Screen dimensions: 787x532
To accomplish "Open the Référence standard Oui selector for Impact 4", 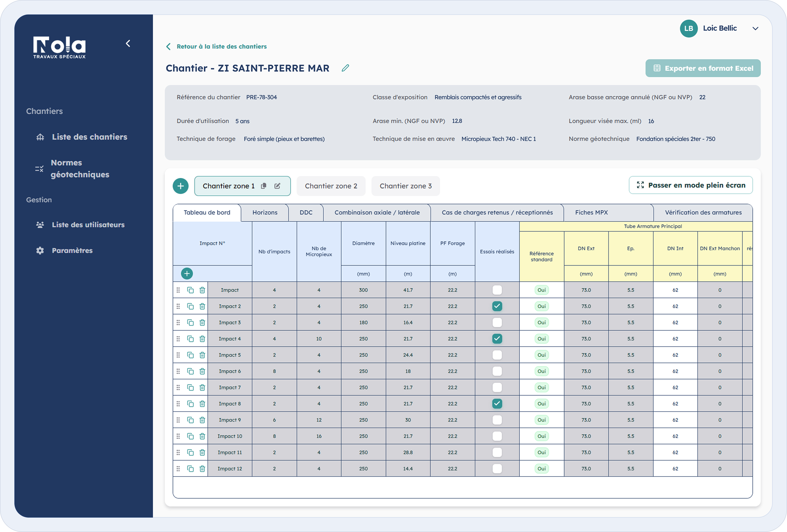I will (x=541, y=339).
